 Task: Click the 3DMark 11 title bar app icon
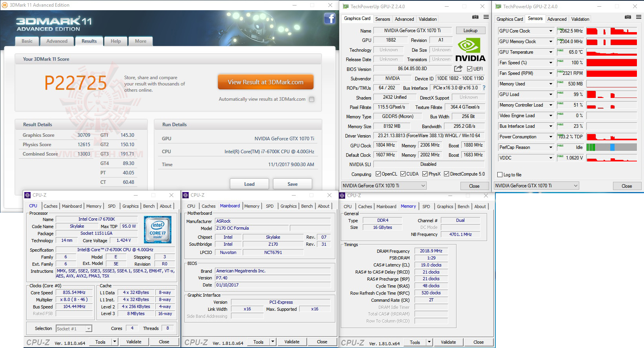point(5,5)
